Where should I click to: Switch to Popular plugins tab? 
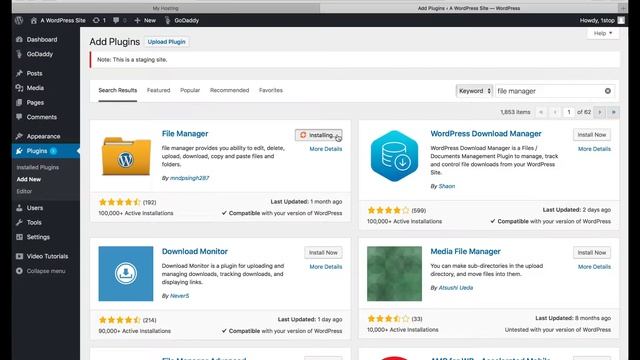(190, 90)
